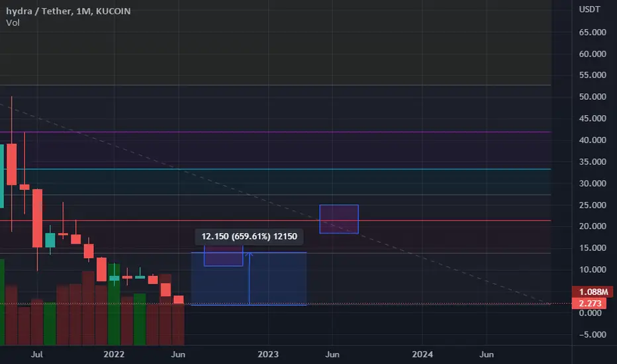Click the 65.000 price axis label
617x364 pixels.
point(593,32)
